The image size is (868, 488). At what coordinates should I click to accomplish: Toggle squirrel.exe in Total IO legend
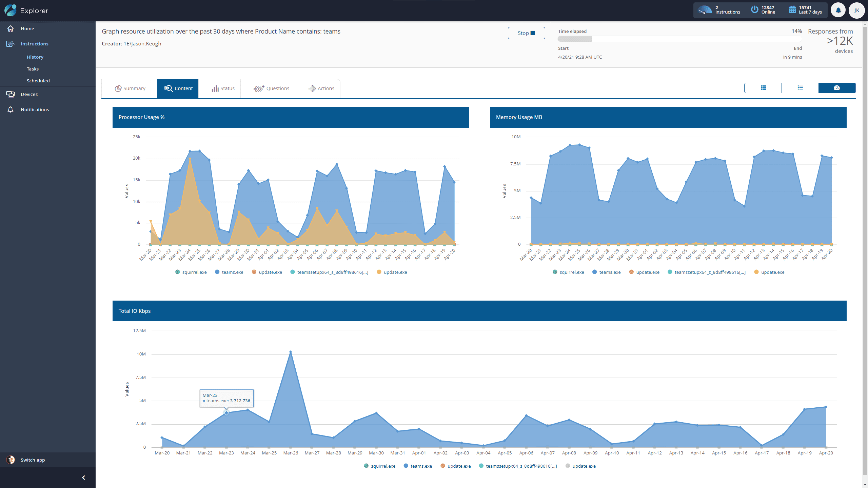click(379, 466)
